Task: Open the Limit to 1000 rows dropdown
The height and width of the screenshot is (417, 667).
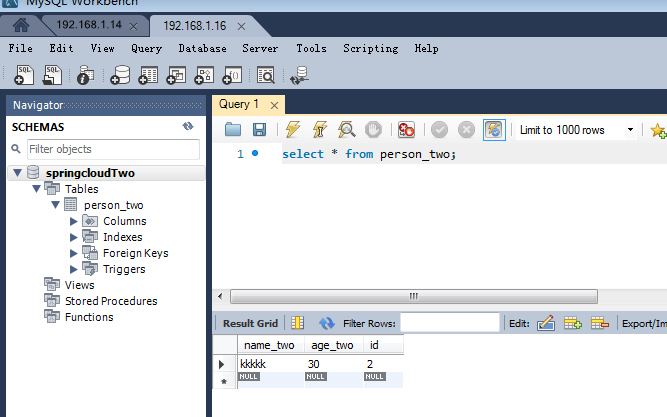Action: [630, 130]
